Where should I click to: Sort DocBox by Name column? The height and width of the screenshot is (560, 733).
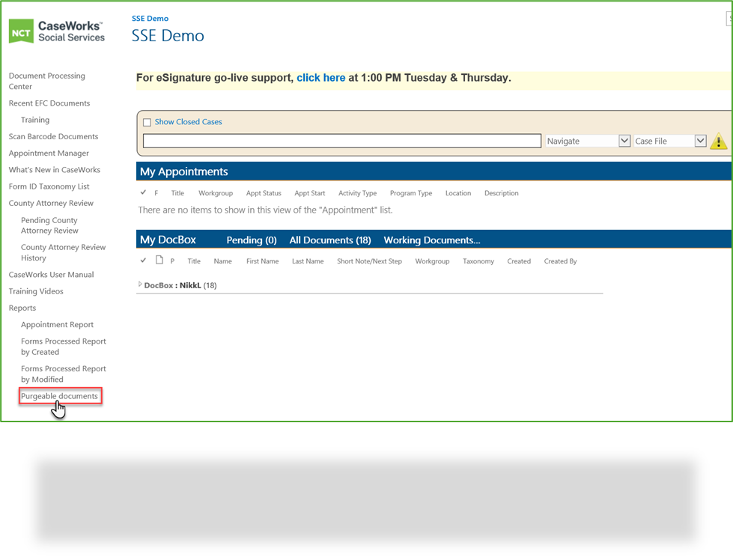(222, 261)
